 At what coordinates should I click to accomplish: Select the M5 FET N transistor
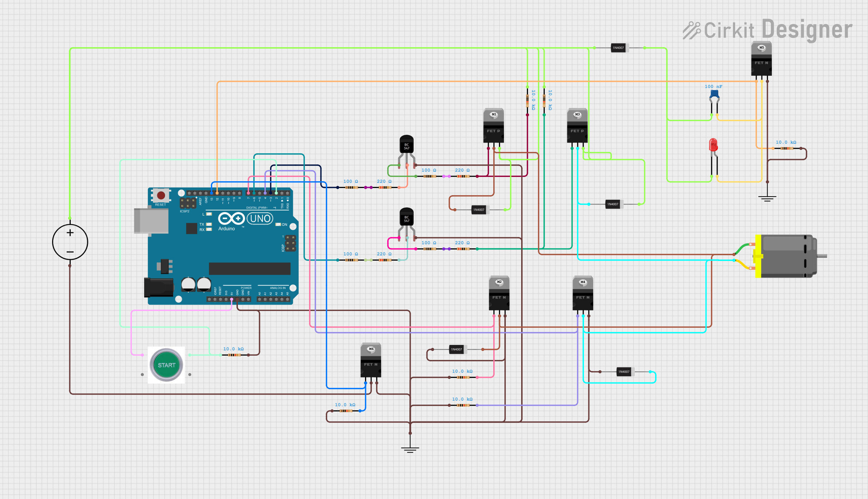click(761, 59)
